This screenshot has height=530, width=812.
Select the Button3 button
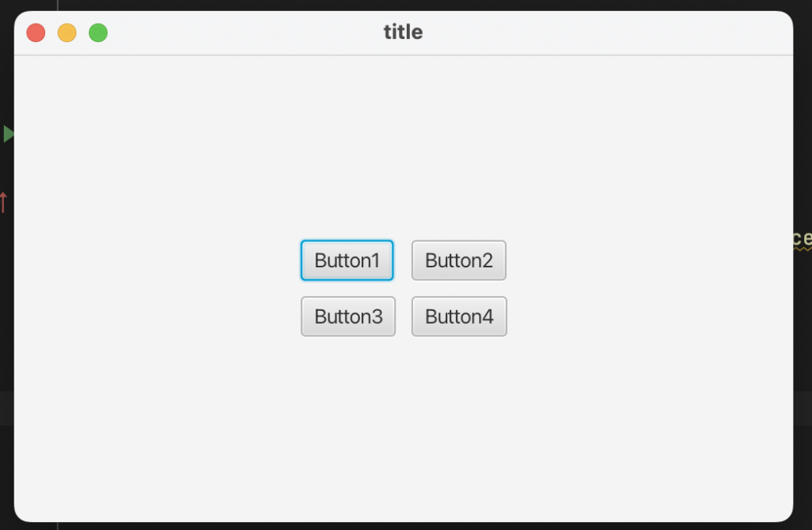(x=348, y=317)
